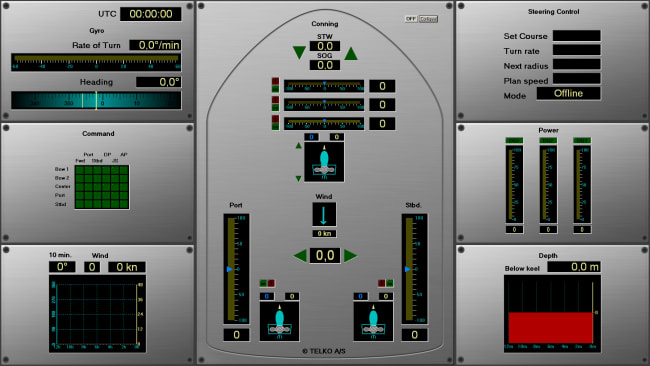This screenshot has height=366, width=650.
Task: Toggle green indicator of first thruster bar
Action: 275,89
